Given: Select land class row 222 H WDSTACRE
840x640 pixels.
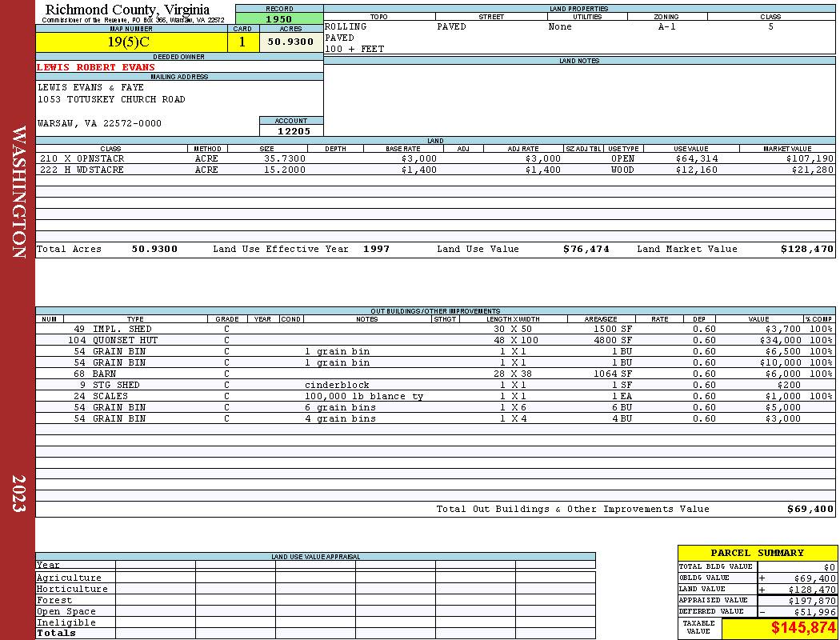Looking at the screenshot, I should (x=435, y=170).
